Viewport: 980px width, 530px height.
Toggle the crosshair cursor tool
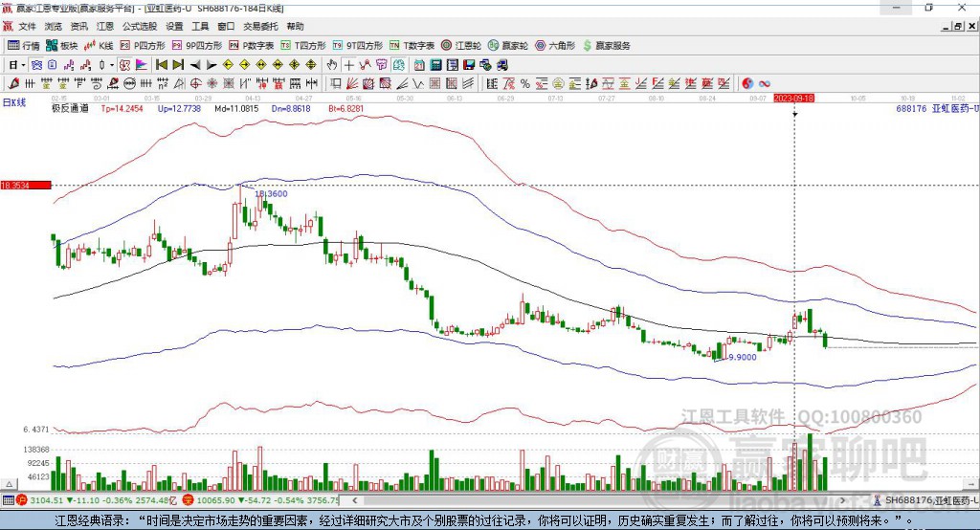348,65
